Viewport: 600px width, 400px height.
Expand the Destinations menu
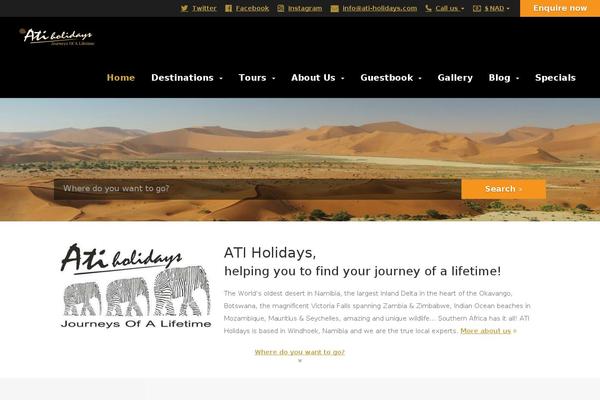(x=187, y=78)
